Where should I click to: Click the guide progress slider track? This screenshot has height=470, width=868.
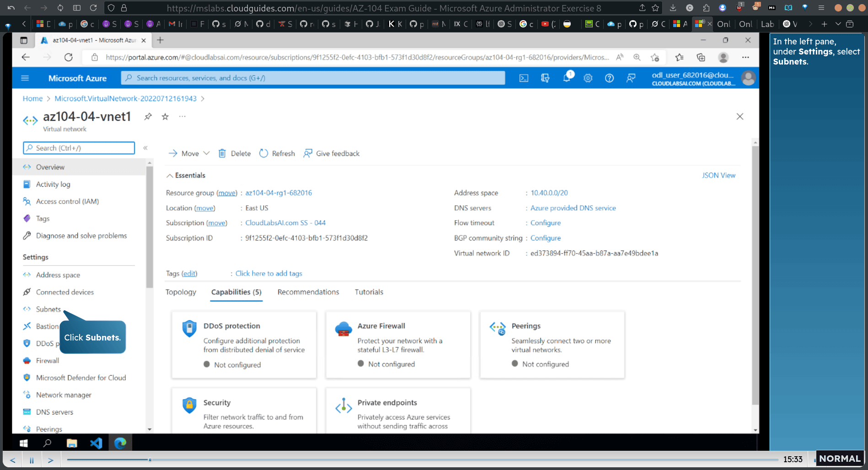click(x=423, y=459)
